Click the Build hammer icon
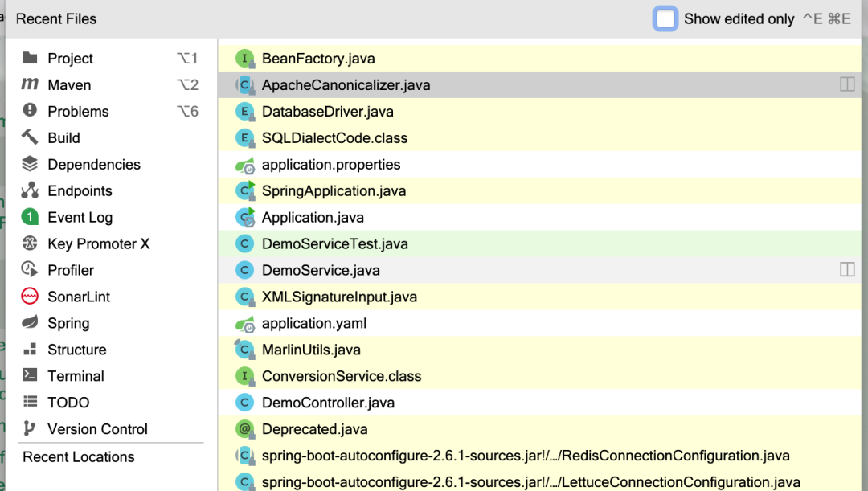Screen dimensions: 868x491 [30, 137]
